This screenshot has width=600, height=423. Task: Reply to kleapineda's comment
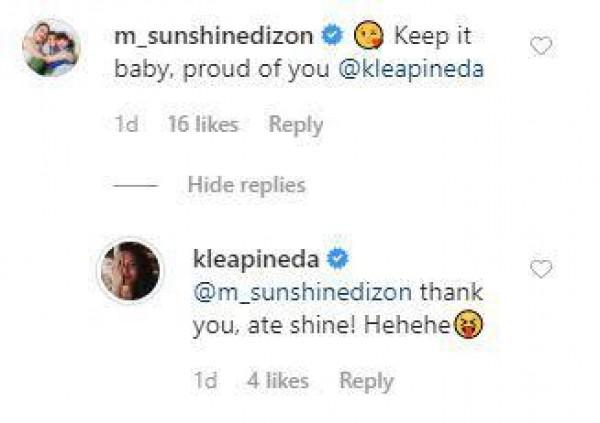(x=367, y=381)
